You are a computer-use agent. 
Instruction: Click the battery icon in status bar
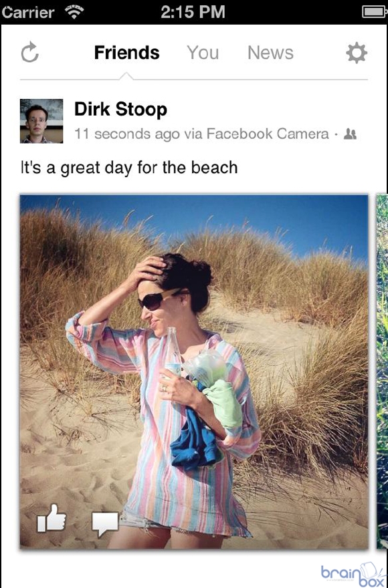(374, 12)
